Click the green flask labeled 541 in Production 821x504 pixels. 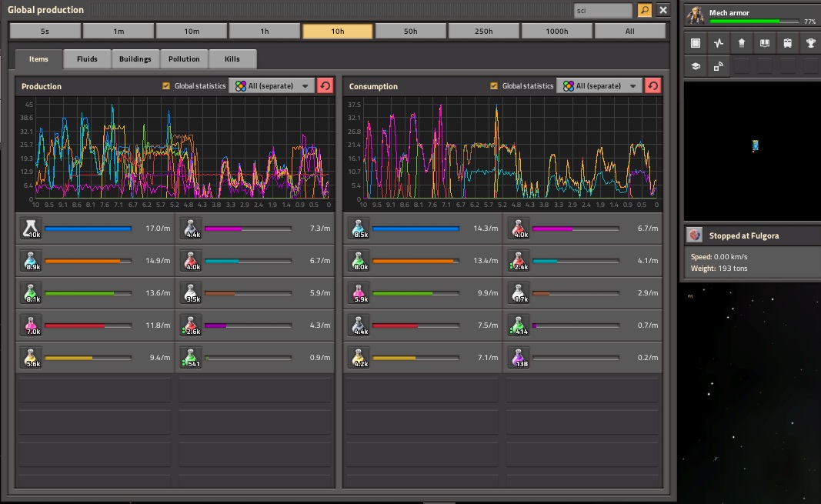(191, 358)
